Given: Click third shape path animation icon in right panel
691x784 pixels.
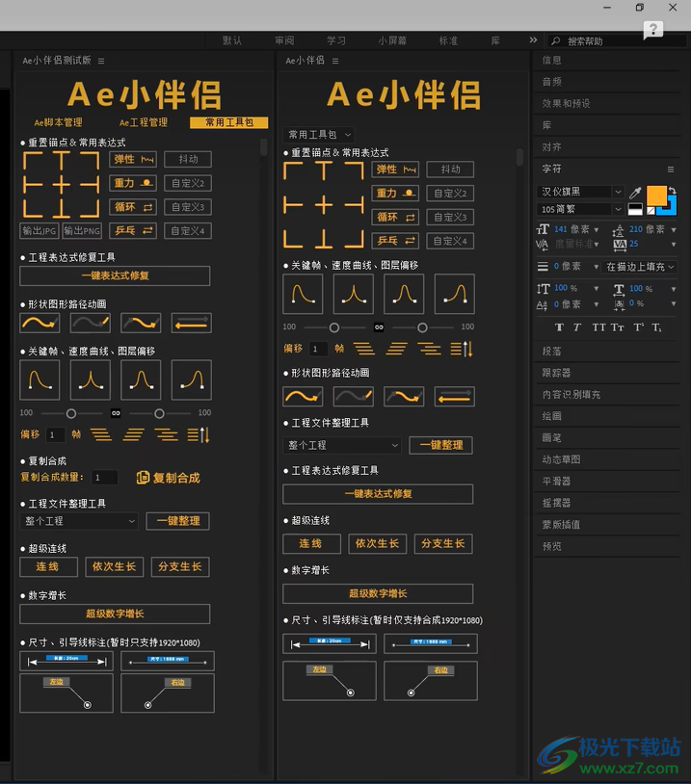Looking at the screenshot, I should pos(404,397).
